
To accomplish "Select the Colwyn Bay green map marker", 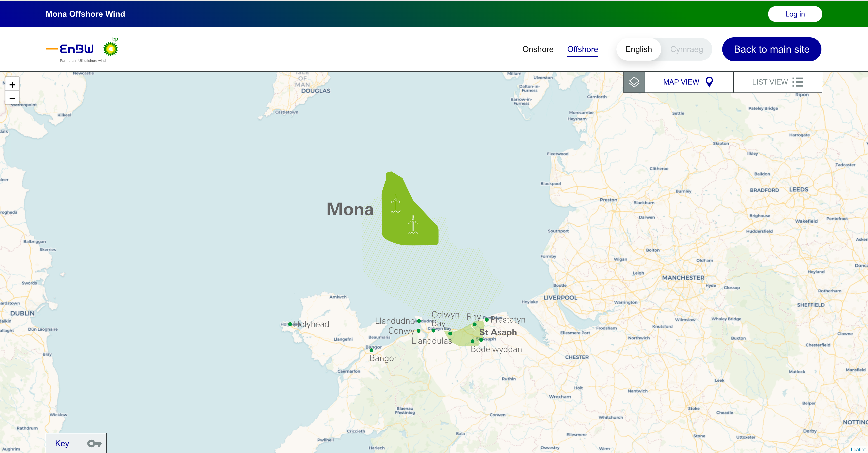I will 434,330.
